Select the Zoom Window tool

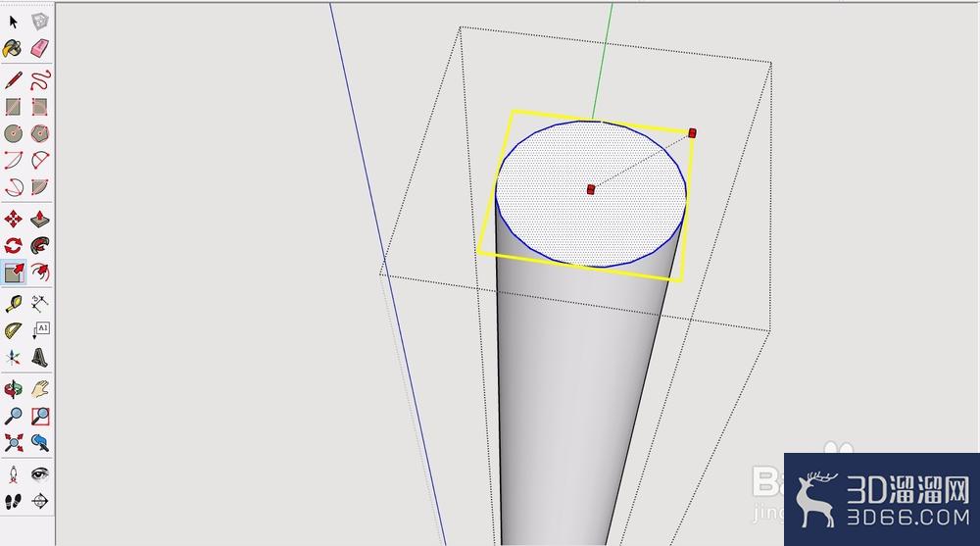[x=40, y=416]
